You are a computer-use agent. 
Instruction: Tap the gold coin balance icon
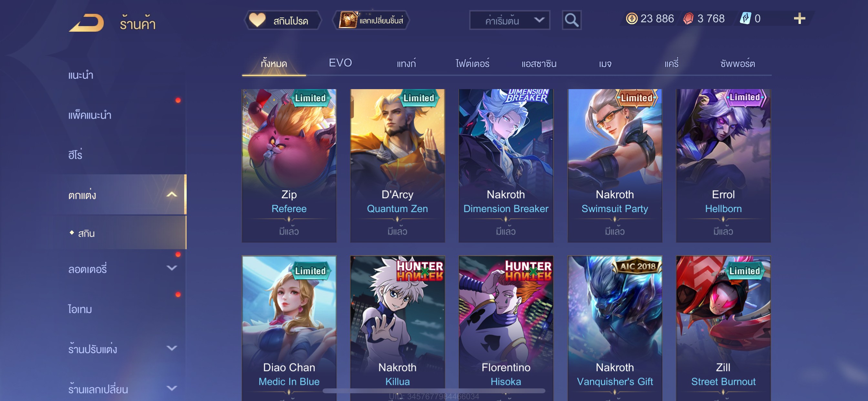(x=631, y=18)
